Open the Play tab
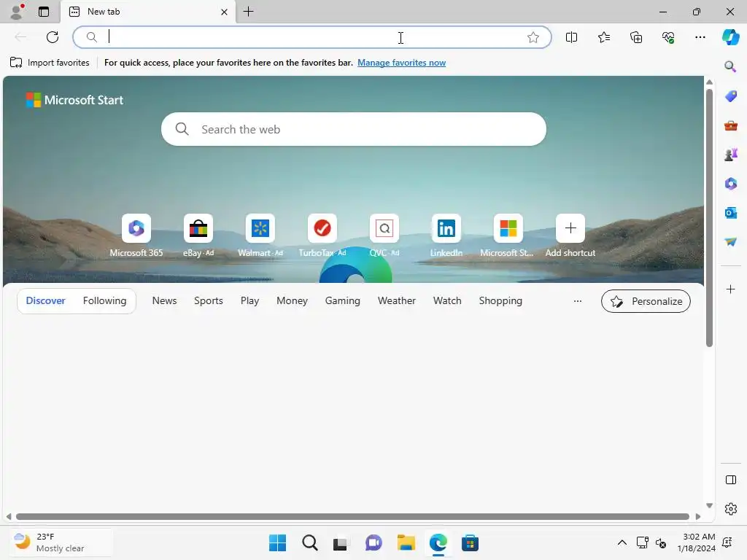The image size is (747, 560). point(249,301)
